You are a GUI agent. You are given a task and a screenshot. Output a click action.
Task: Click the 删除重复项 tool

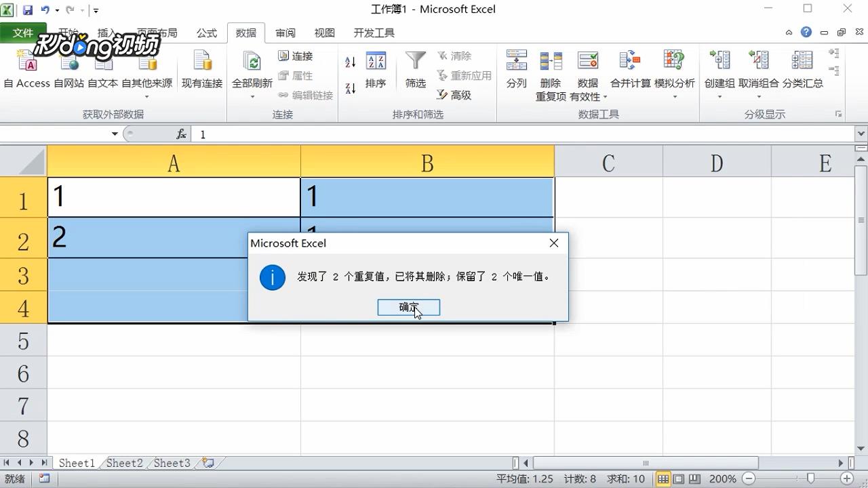(x=551, y=76)
